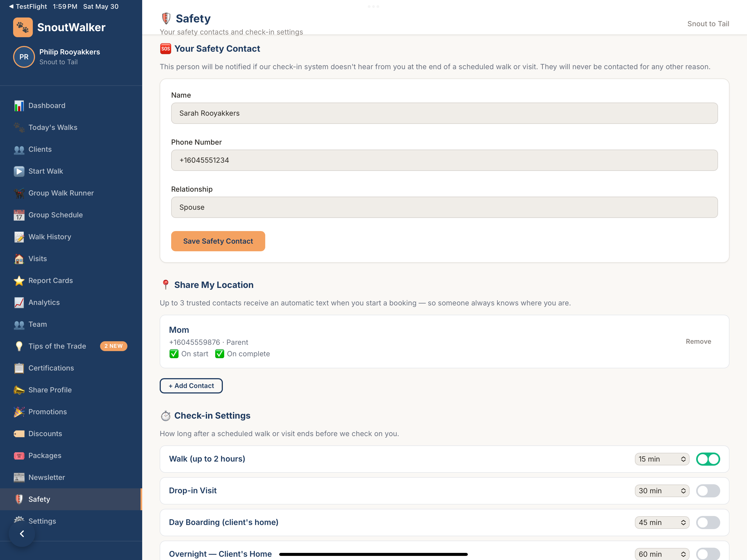Image resolution: width=747 pixels, height=560 pixels.
Task: Open the 60 min Overnight dropdown
Action: coord(662,554)
